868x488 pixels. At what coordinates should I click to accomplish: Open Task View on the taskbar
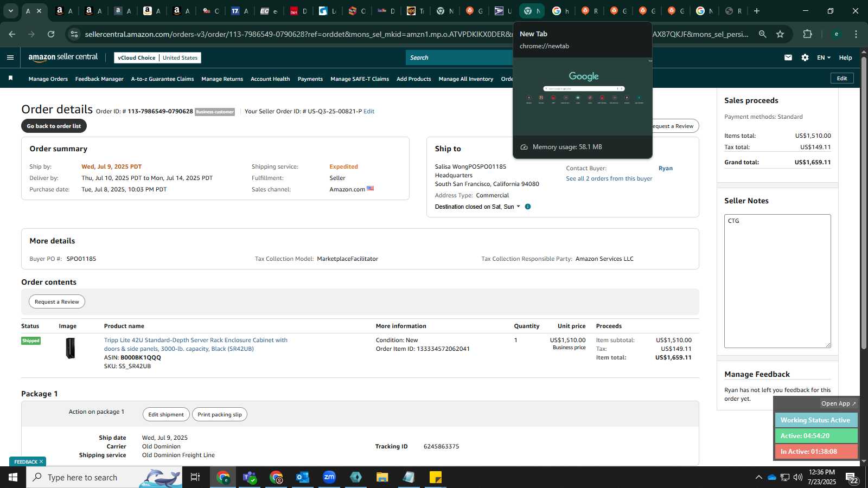click(195, 477)
